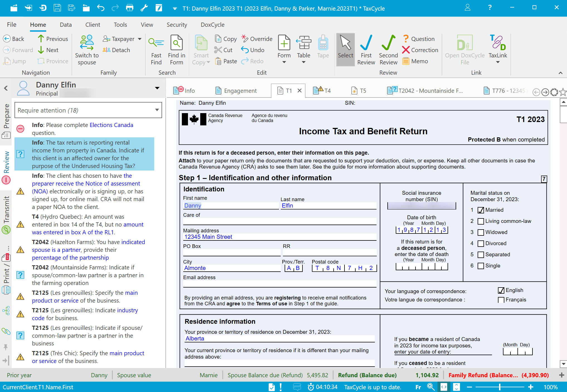The width and height of the screenshot is (567, 392).
Task: Copy the selected field
Action: pyautogui.click(x=226, y=39)
